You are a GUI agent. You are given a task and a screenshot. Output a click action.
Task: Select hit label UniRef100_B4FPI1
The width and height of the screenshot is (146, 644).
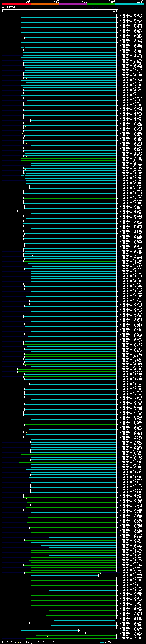(131, 631)
